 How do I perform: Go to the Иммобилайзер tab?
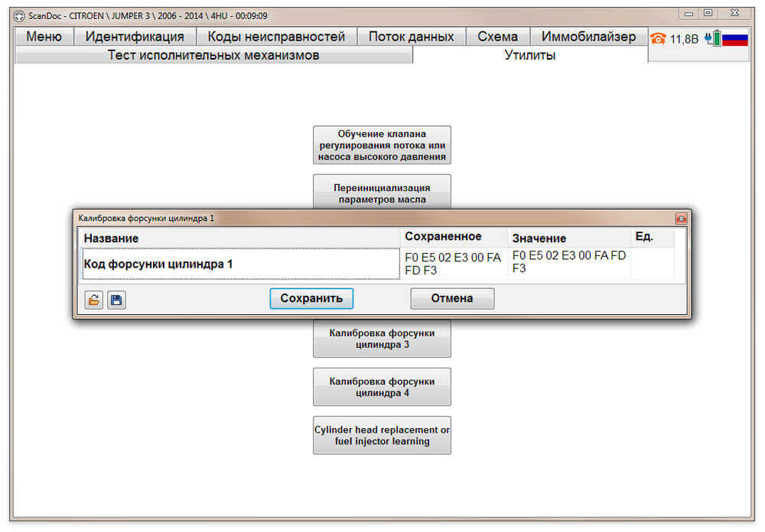588,37
